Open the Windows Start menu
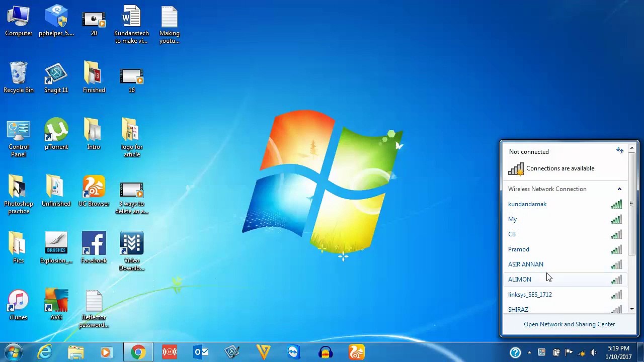This screenshot has height=362, width=644. click(14, 352)
